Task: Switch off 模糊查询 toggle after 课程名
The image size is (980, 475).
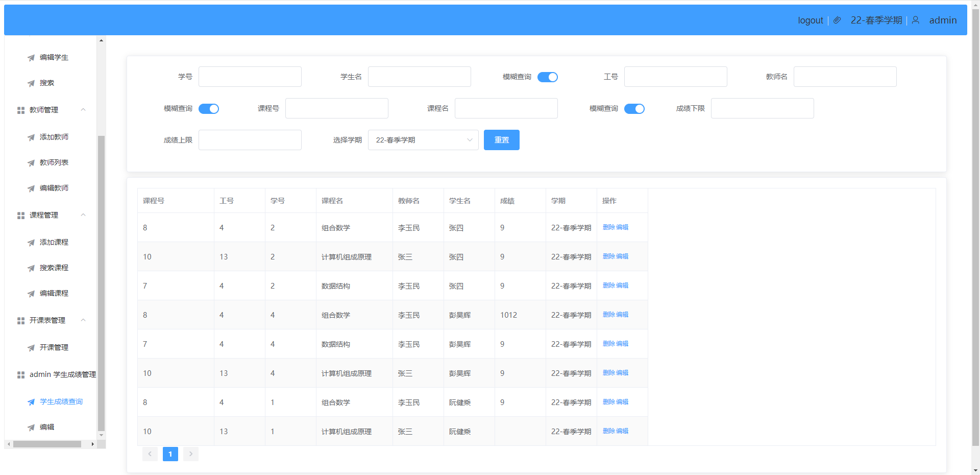Action: 634,109
